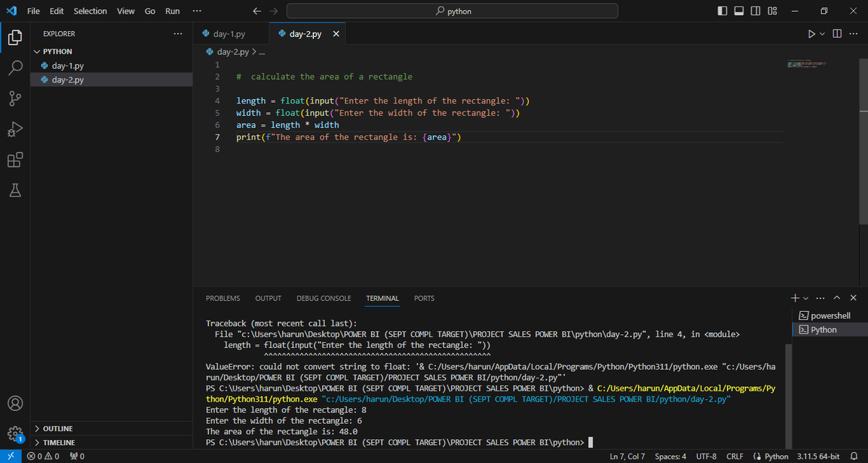Select day-2.py in the Explorer tree
This screenshot has width=868, height=463.
pyautogui.click(x=111, y=80)
